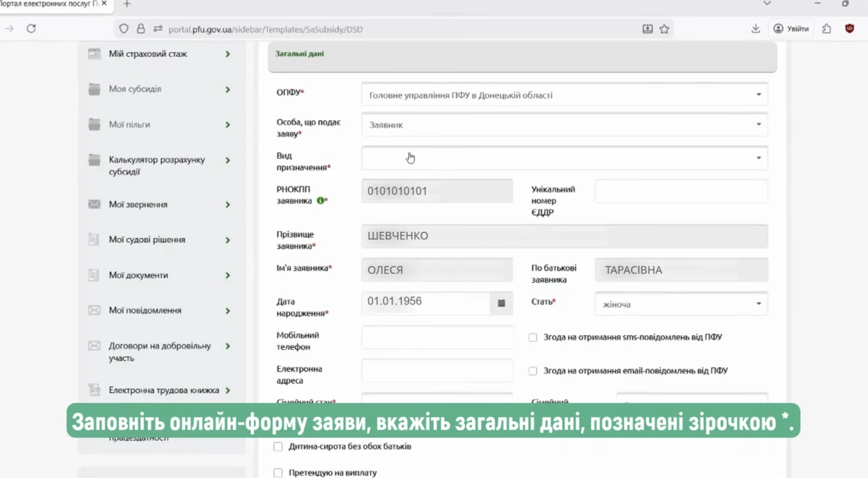Click По батькові field showing ТАРАСІВНА

(x=682, y=270)
